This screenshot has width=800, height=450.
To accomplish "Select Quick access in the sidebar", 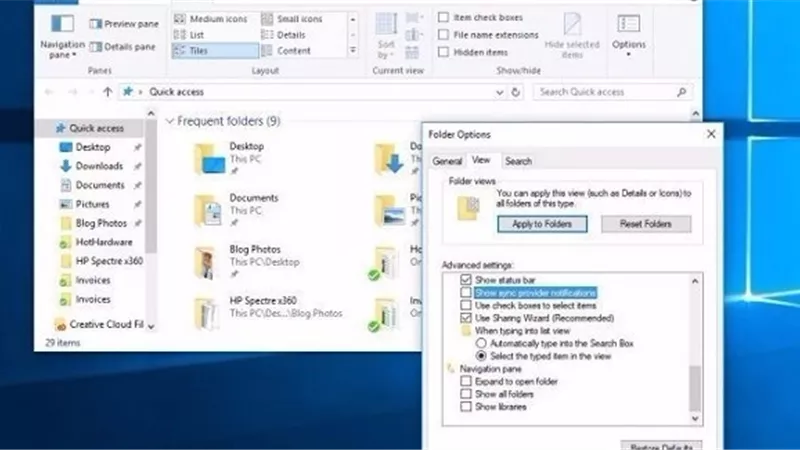I will 90,128.
